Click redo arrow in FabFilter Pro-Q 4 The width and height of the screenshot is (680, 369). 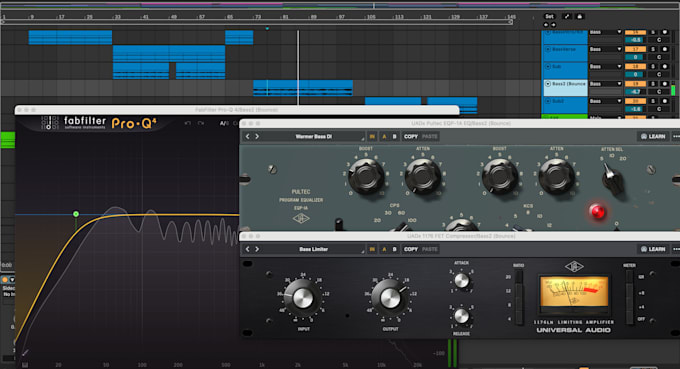pos(201,124)
